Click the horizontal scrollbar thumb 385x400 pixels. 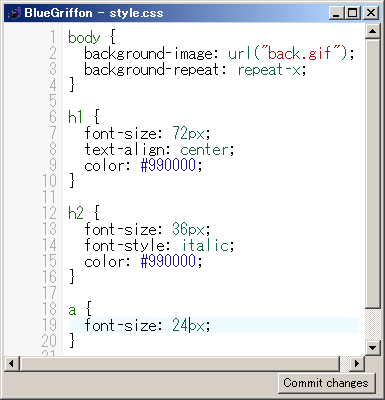point(179,363)
